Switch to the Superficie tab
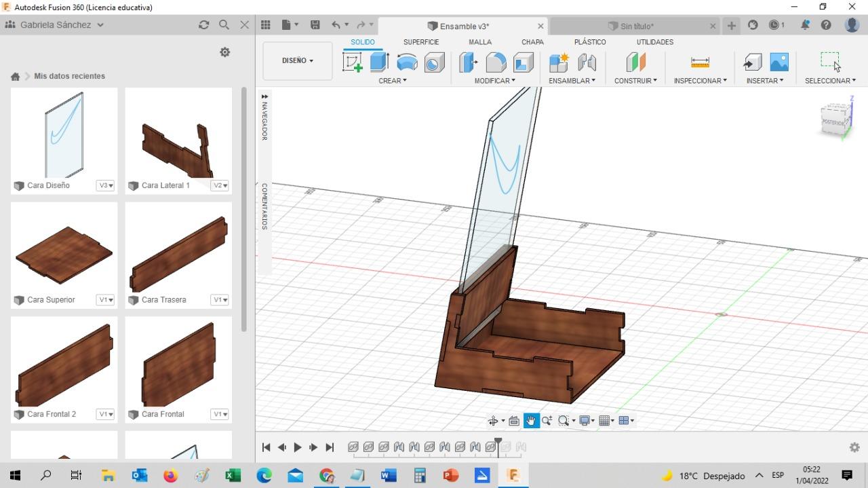868x488 pixels. click(x=421, y=42)
